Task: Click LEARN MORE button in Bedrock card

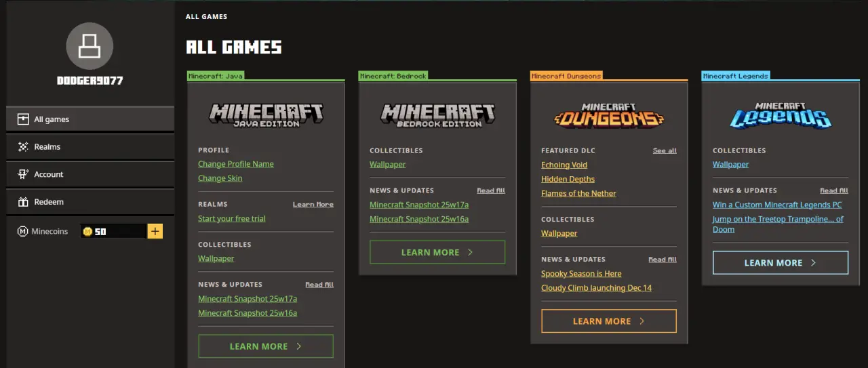Action: [x=437, y=252]
